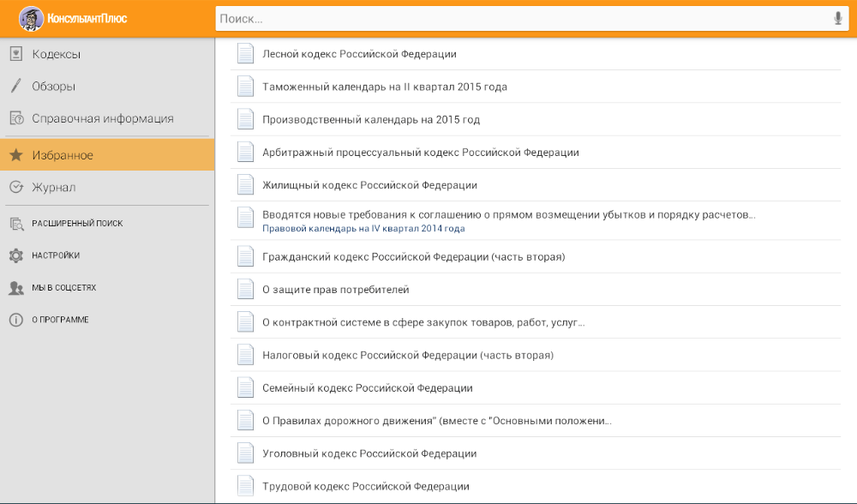Click the О программе info icon
This screenshot has height=504, width=857.
15,320
